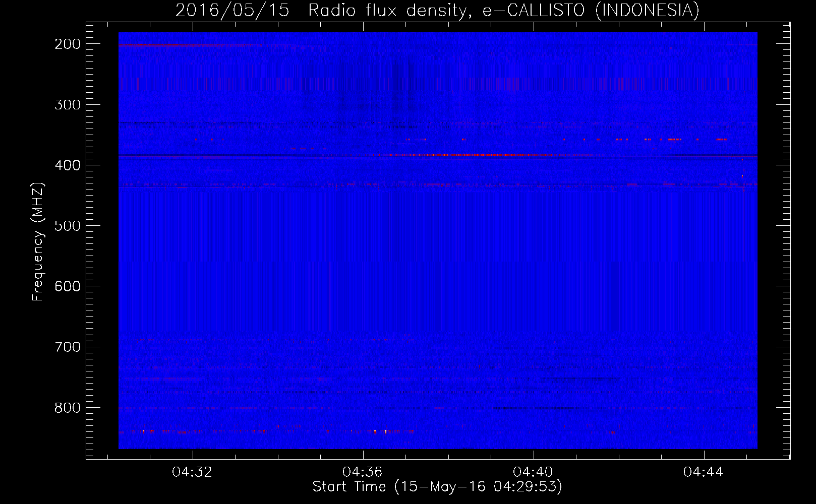This screenshot has height=504, width=816.
Task: Click the 04:40 time tick label
Action: pos(533,472)
